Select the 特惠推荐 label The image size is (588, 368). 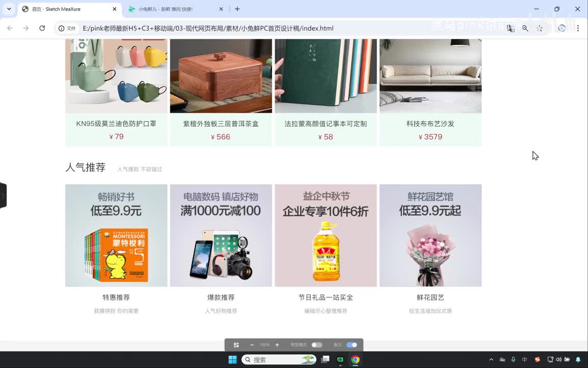point(116,297)
